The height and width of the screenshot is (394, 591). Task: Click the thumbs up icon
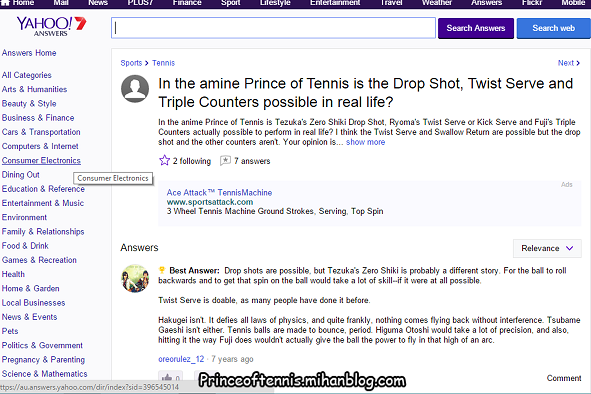coord(167,377)
